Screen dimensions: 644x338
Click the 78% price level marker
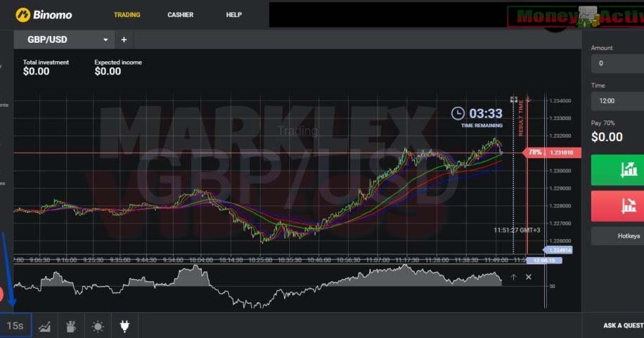[x=551, y=152]
